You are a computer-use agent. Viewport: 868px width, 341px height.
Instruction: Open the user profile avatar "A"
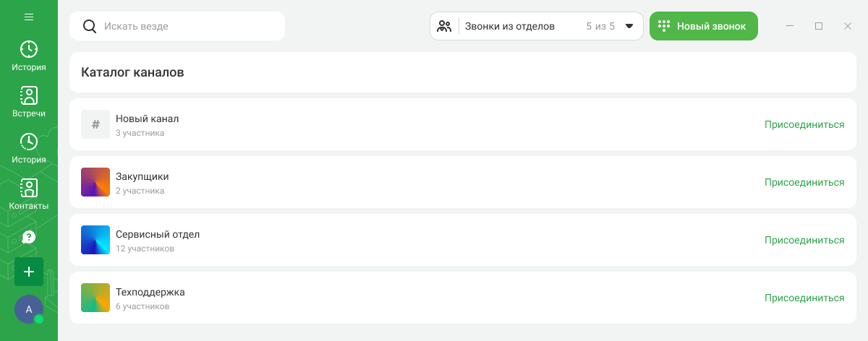29,309
